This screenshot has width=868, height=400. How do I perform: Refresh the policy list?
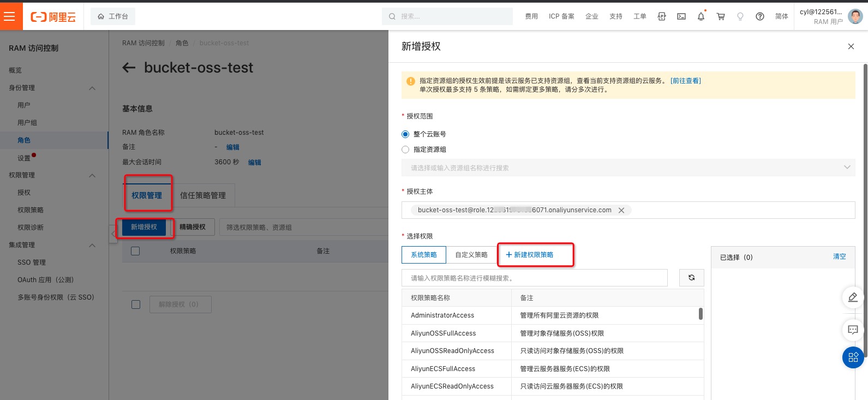pyautogui.click(x=692, y=278)
